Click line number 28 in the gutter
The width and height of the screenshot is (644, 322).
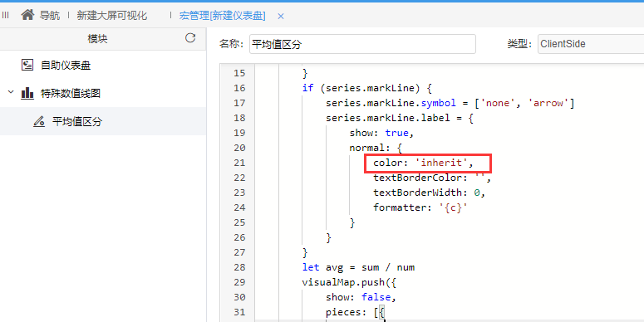(239, 267)
